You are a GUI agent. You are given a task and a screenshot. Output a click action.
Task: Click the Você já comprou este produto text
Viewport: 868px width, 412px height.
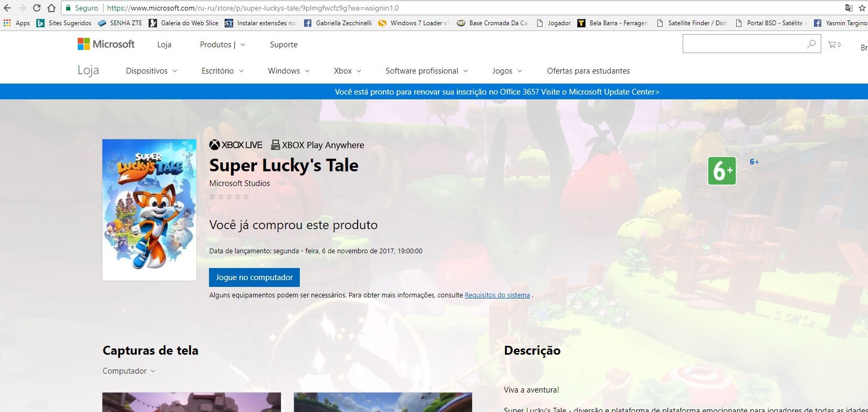tap(294, 225)
